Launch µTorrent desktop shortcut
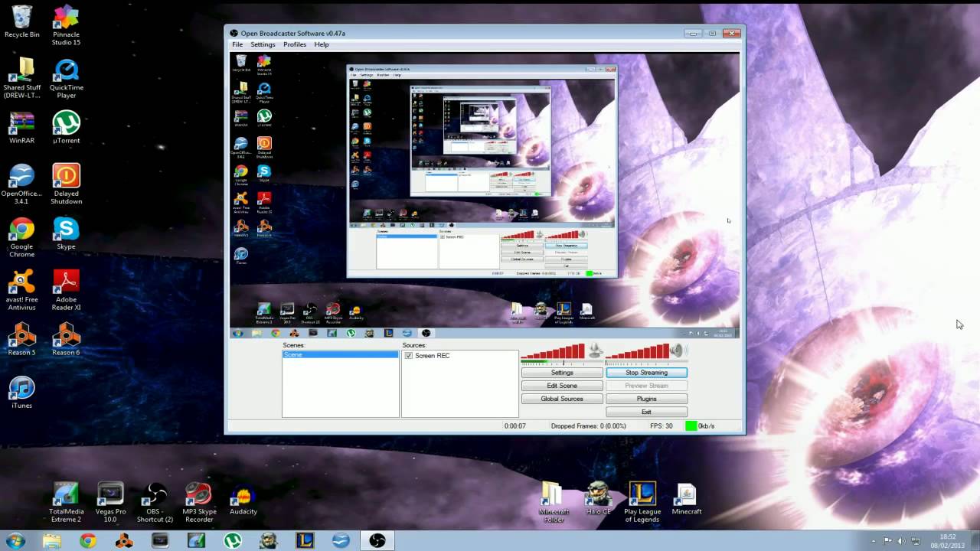 tap(67, 128)
